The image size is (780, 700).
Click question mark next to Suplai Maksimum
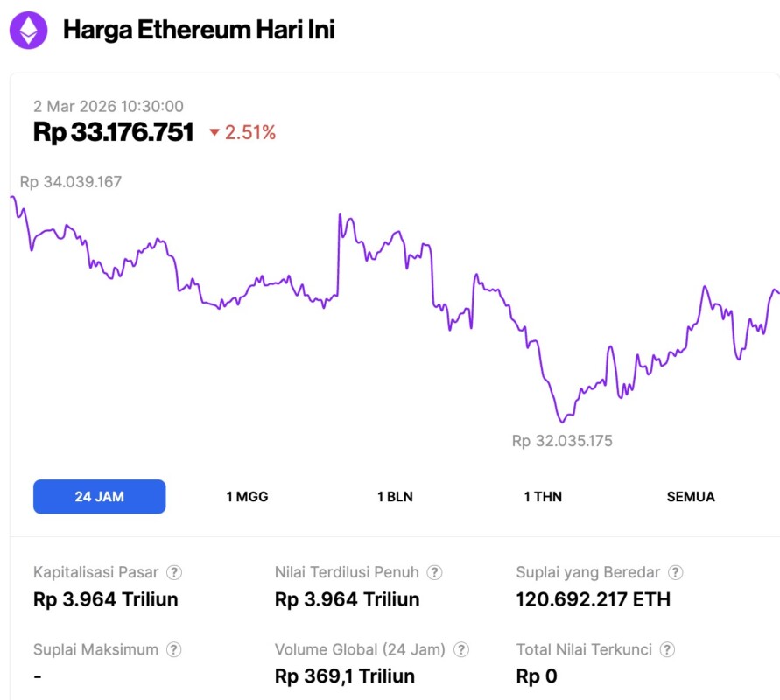tap(174, 650)
